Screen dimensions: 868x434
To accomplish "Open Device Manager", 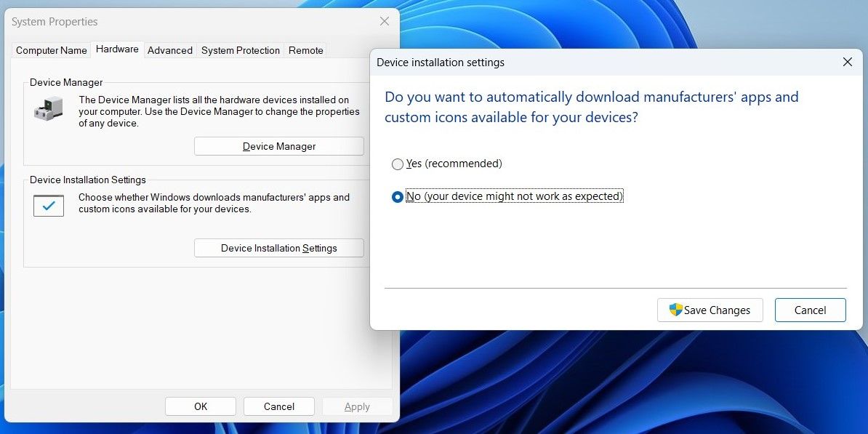I will pos(278,145).
